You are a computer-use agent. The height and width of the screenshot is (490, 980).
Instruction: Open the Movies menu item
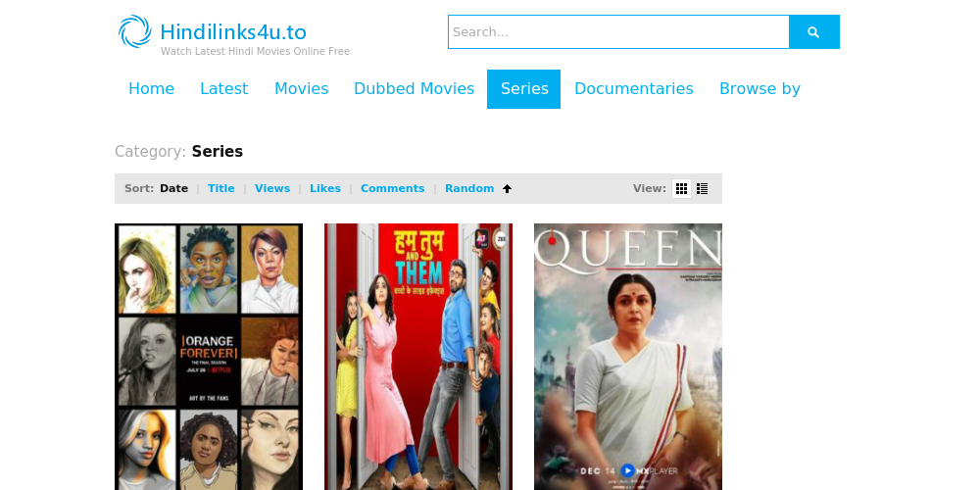(x=301, y=89)
